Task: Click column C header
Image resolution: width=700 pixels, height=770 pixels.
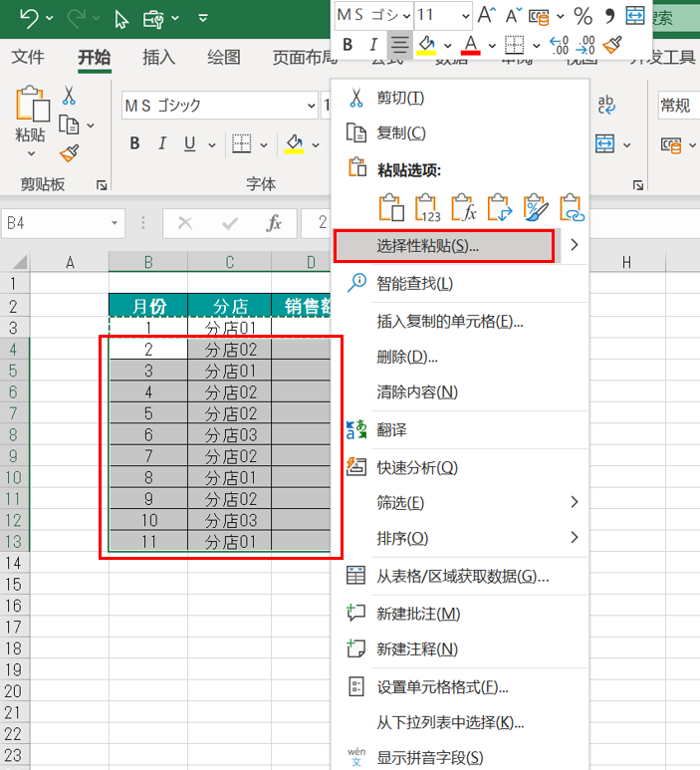Action: click(229, 262)
